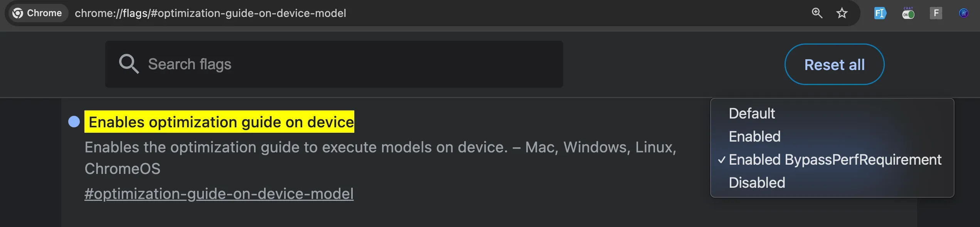
Task: Choose Default from the flag dropdown
Action: [x=752, y=113]
